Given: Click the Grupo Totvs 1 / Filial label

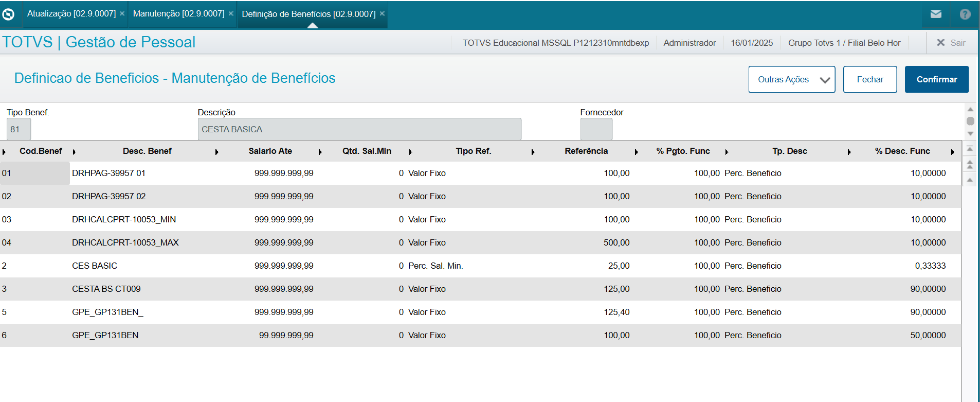Looking at the screenshot, I should coord(844,43).
